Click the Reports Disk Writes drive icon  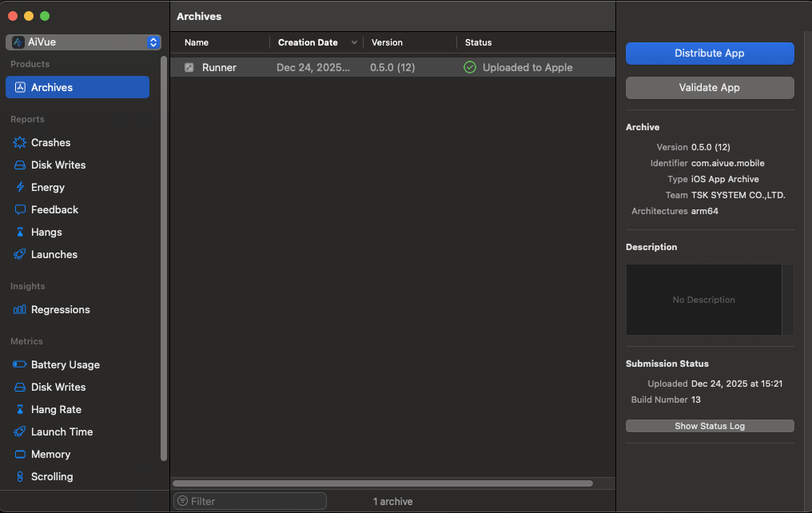click(x=20, y=165)
